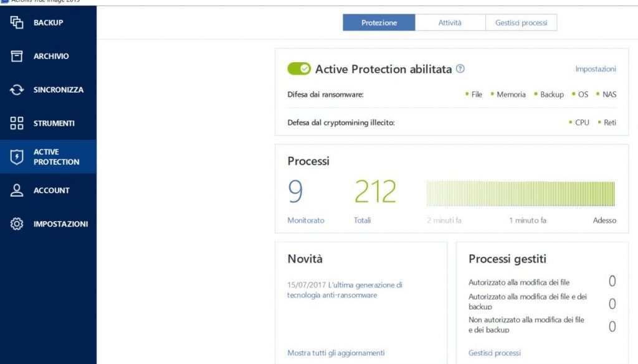Click Mostra tutti gli aggiornamenti
Screen dimensions: 638x364
pos(336,353)
